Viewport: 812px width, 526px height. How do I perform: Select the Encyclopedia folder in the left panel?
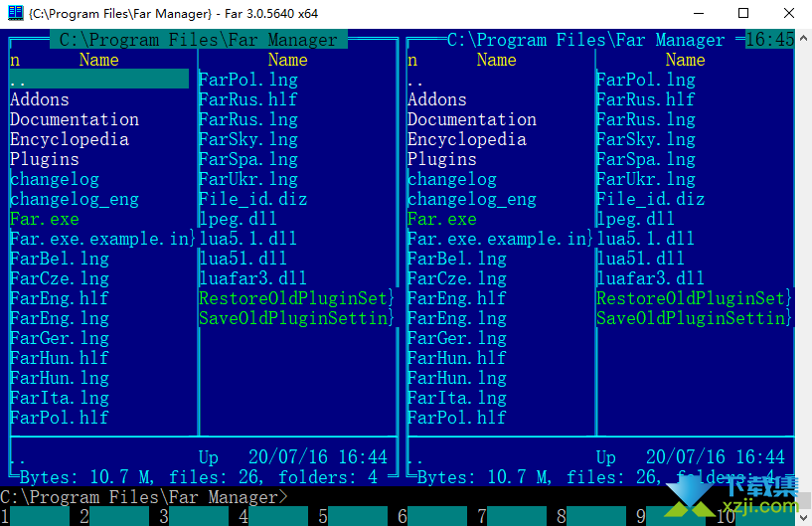70,139
